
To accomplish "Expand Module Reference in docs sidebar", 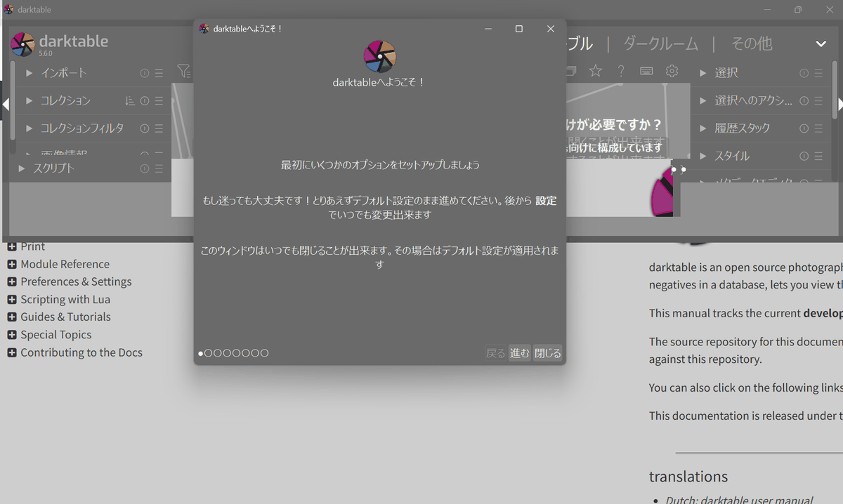I will pyautogui.click(x=12, y=265).
